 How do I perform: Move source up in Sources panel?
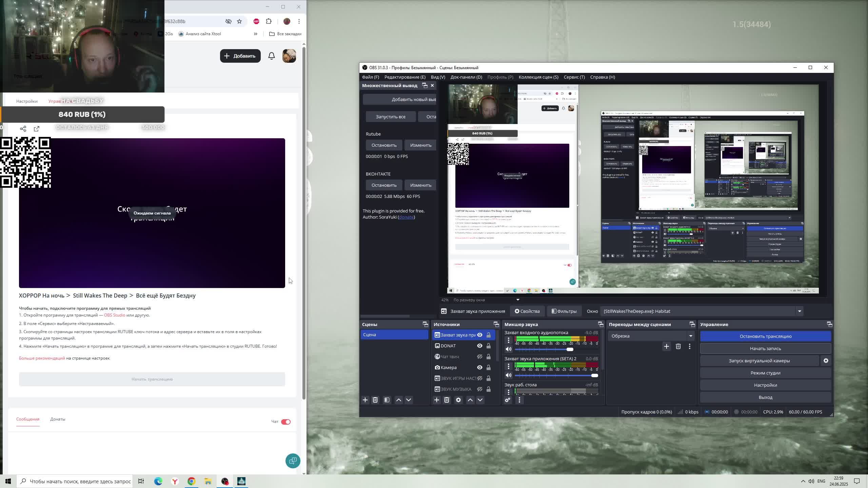click(x=470, y=400)
